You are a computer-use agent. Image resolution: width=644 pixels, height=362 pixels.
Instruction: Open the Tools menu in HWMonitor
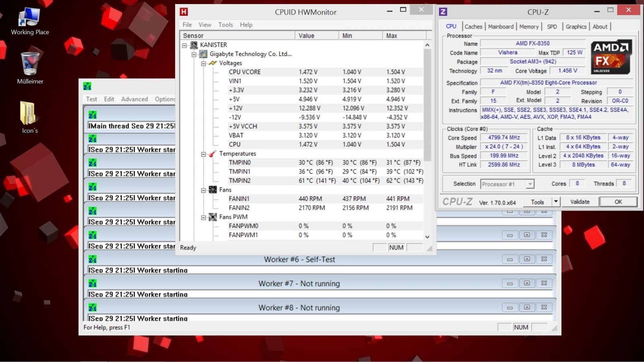[x=225, y=25]
